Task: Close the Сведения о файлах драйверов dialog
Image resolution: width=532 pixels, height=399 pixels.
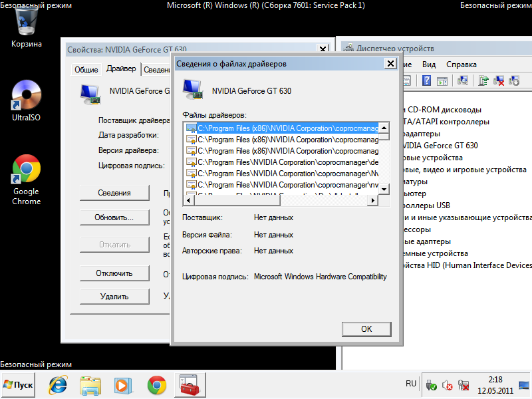Action: pos(390,63)
